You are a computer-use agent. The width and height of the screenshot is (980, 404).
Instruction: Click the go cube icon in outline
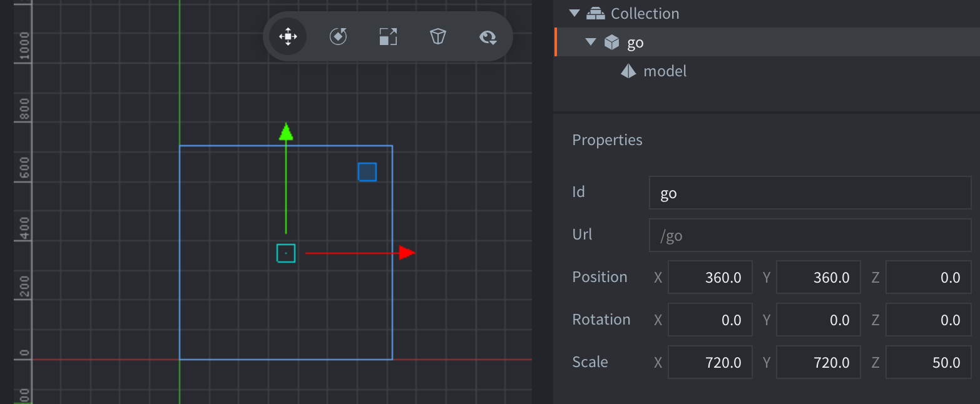click(x=611, y=43)
